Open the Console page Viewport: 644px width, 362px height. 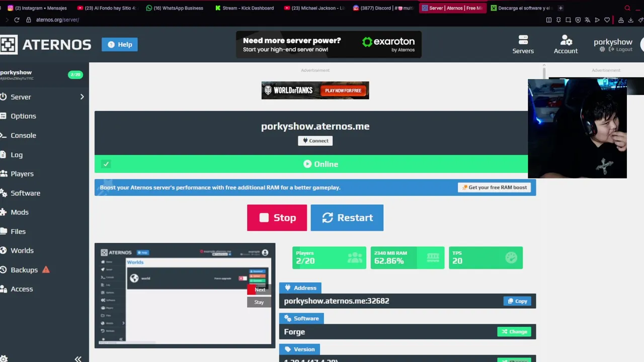point(23,135)
